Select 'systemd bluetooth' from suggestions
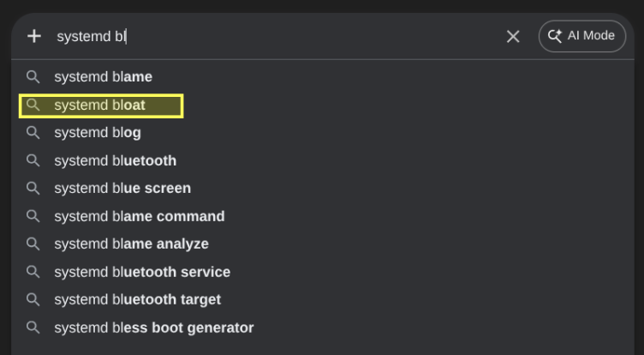Image resolution: width=644 pixels, height=355 pixels. pos(115,160)
